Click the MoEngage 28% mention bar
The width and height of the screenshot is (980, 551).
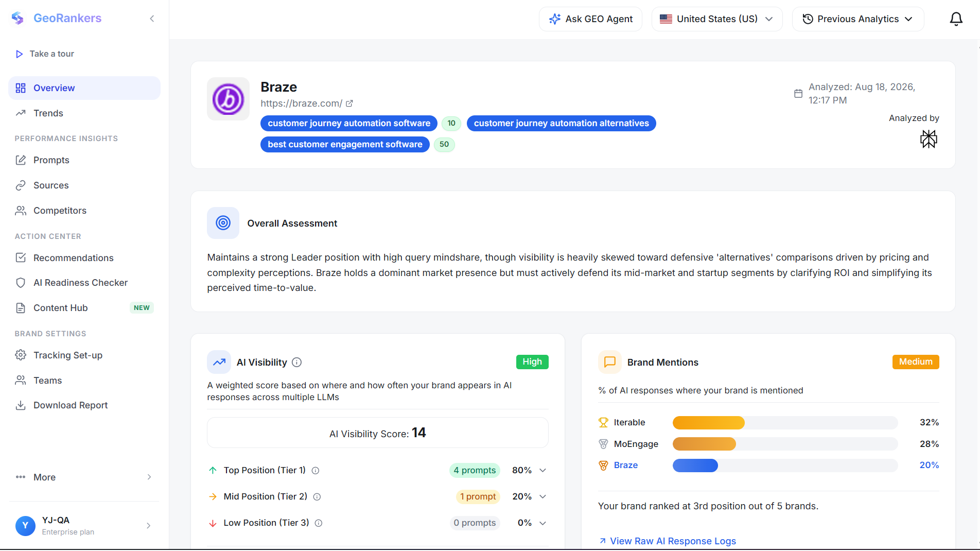click(785, 444)
